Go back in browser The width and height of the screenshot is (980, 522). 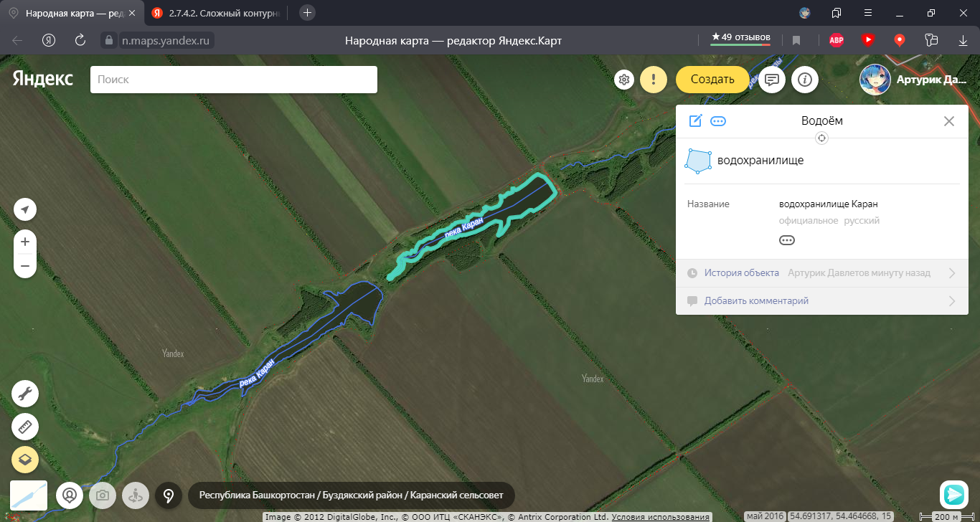[18, 40]
